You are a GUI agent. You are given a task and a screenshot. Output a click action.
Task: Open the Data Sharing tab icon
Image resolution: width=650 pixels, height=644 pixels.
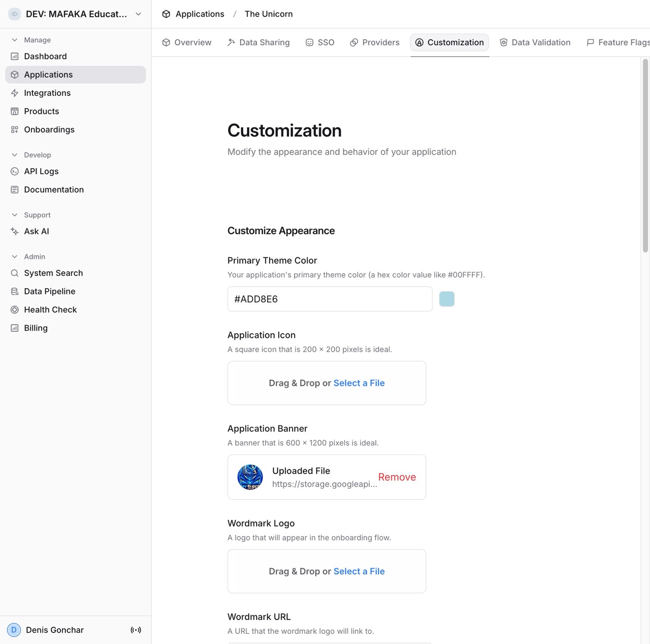[x=231, y=42]
